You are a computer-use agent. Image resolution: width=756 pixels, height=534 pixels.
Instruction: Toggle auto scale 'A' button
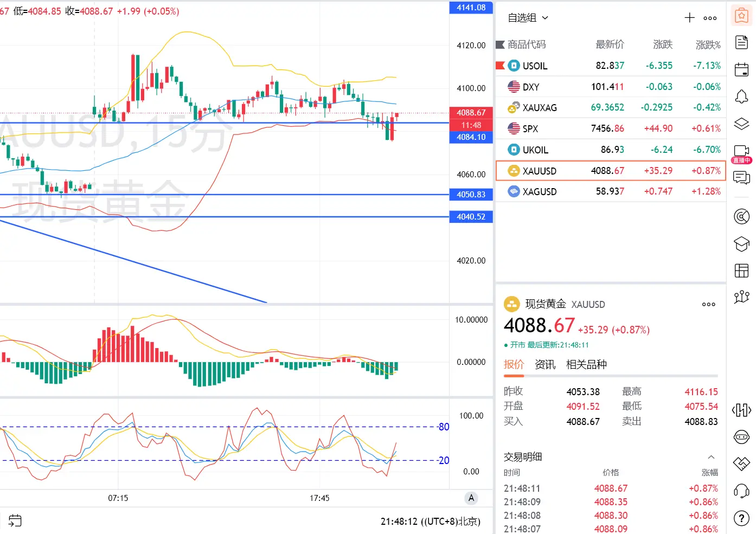[471, 498]
